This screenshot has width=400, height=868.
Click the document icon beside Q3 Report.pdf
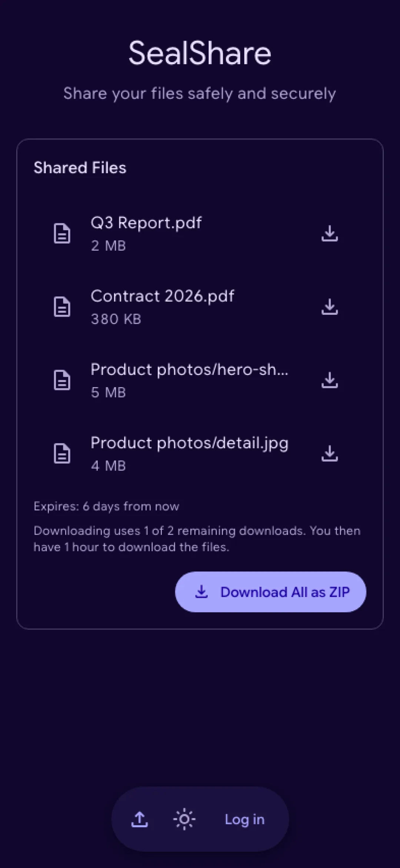coord(62,234)
